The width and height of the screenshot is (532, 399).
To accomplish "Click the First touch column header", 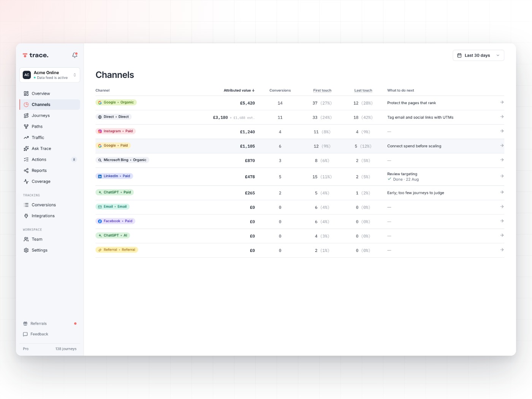I will click(322, 90).
